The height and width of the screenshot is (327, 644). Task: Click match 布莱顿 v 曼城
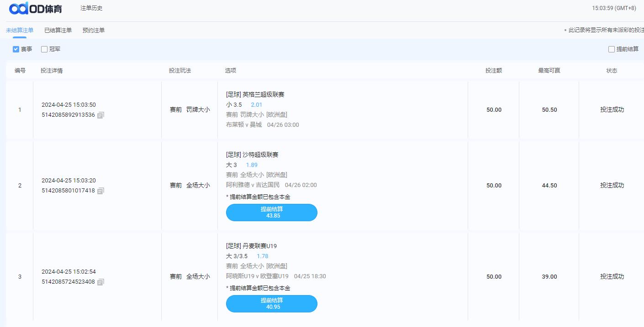coord(244,125)
